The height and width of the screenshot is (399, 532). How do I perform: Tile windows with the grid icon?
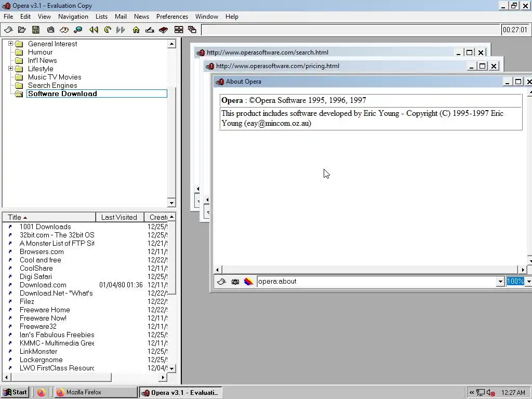click(179, 30)
